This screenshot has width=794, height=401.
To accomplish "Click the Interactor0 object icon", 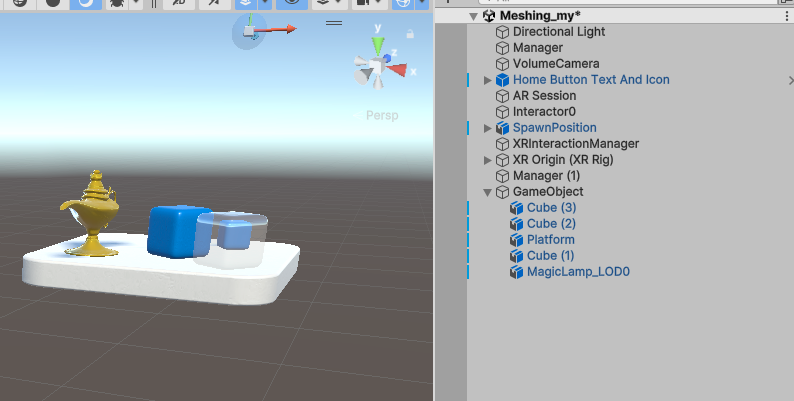I will point(502,112).
